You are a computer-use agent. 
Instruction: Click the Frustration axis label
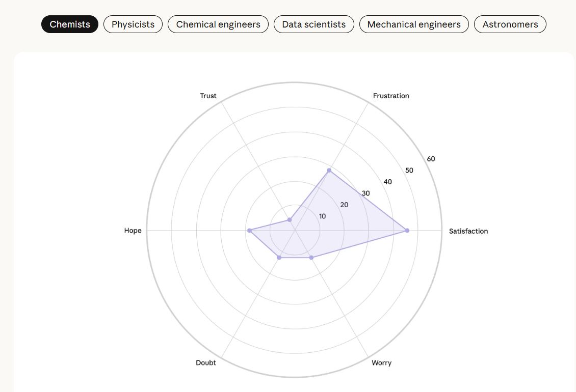pyautogui.click(x=391, y=96)
